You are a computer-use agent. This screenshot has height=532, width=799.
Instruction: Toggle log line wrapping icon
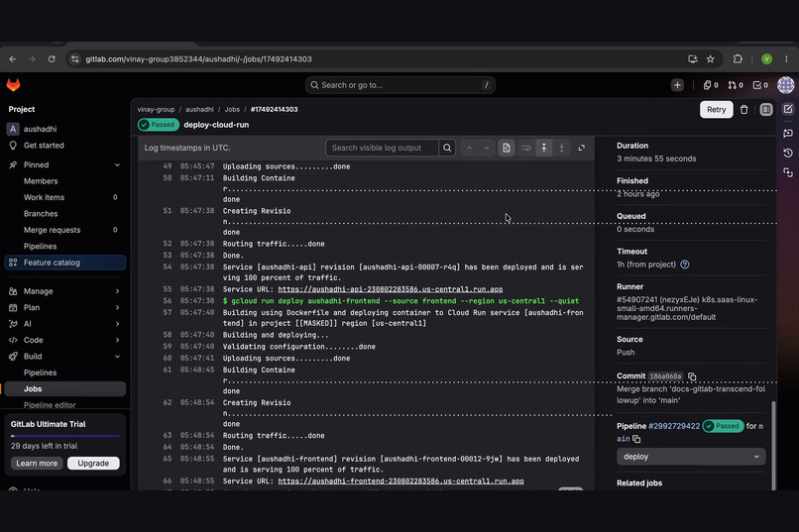tap(525, 148)
